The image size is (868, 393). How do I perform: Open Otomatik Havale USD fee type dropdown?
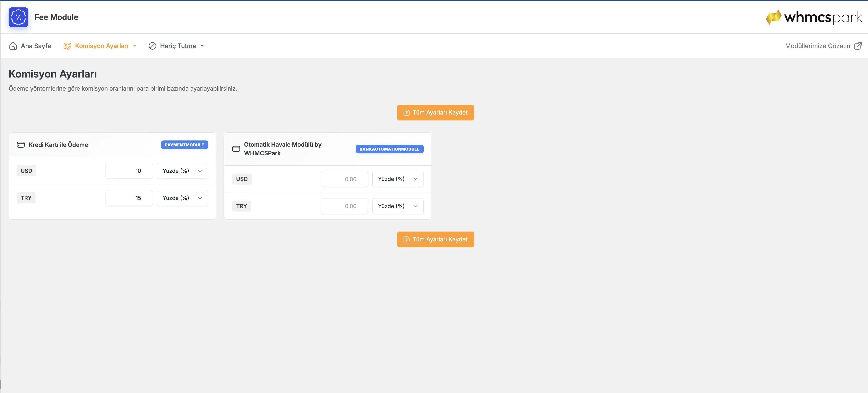[x=398, y=179]
